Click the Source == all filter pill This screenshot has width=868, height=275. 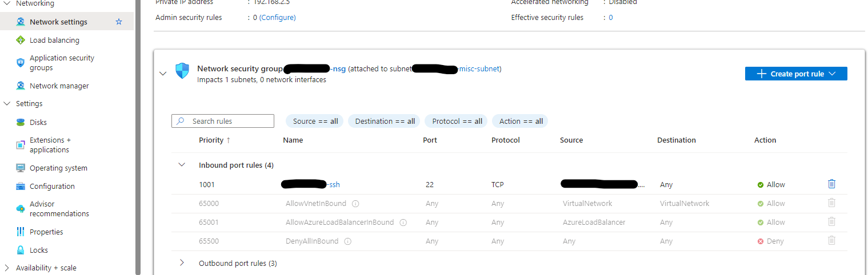point(315,121)
